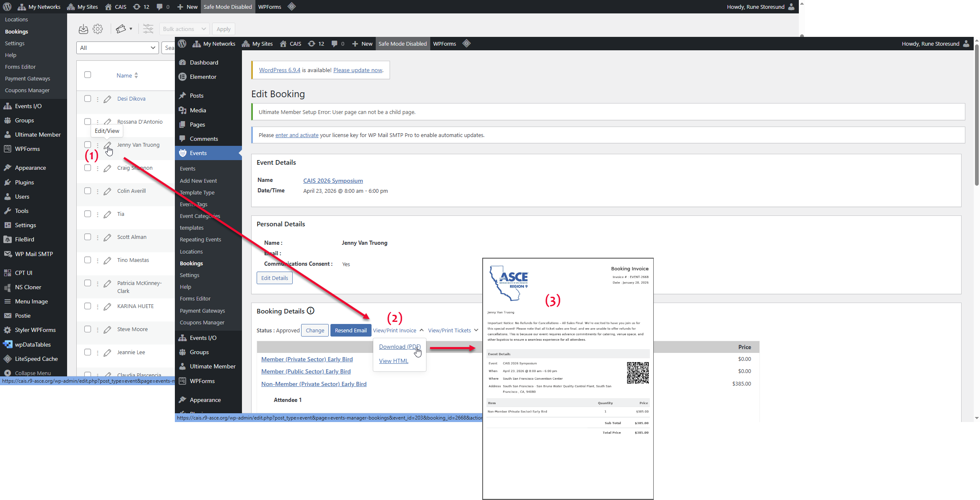Click the edit pencil for Colin Averill
Viewport: 980px width, 500px height.
[x=107, y=191]
